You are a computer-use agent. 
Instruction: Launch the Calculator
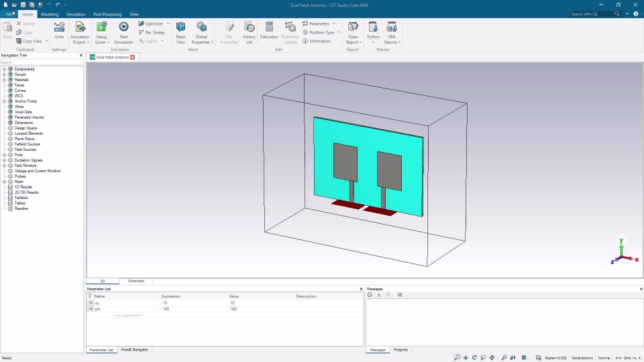pyautogui.click(x=269, y=31)
